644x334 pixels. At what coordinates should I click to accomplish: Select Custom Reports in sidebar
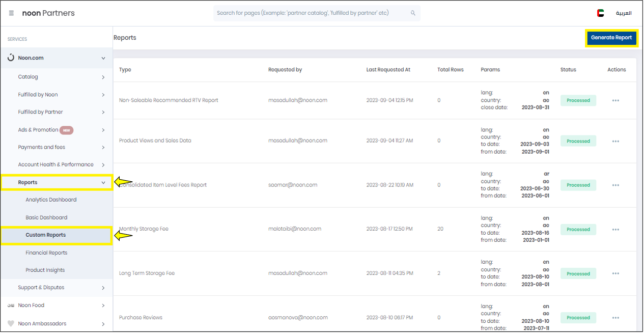click(46, 235)
